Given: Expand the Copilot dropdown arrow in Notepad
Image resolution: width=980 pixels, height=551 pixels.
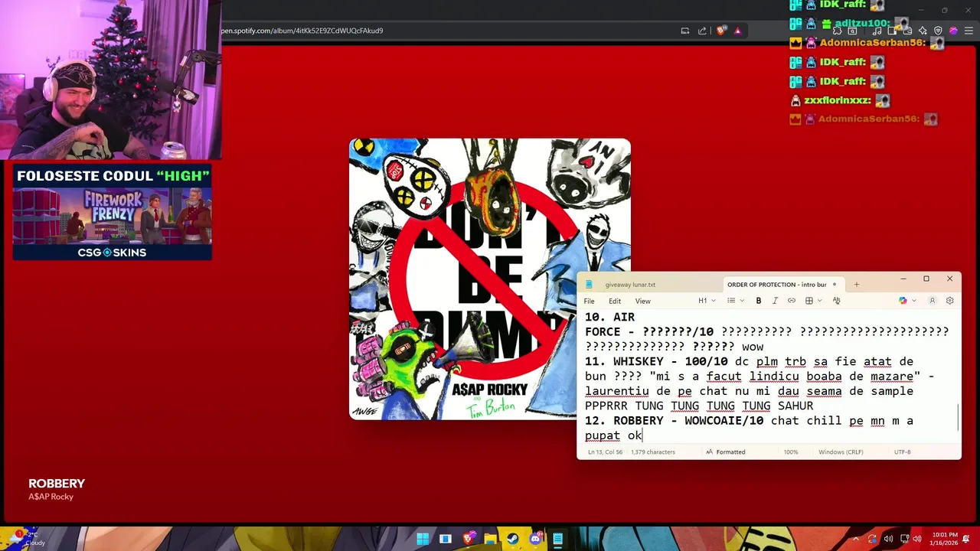Looking at the screenshot, I should click(913, 301).
